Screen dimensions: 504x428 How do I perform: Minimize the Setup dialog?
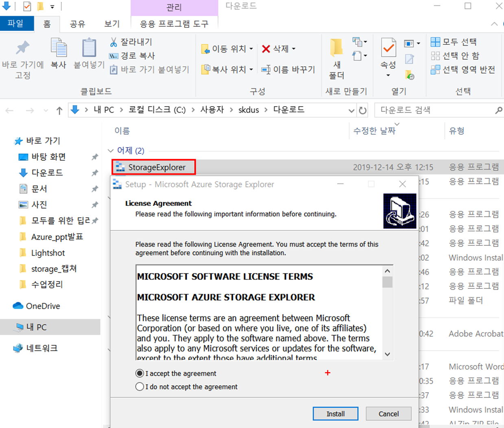click(x=340, y=184)
